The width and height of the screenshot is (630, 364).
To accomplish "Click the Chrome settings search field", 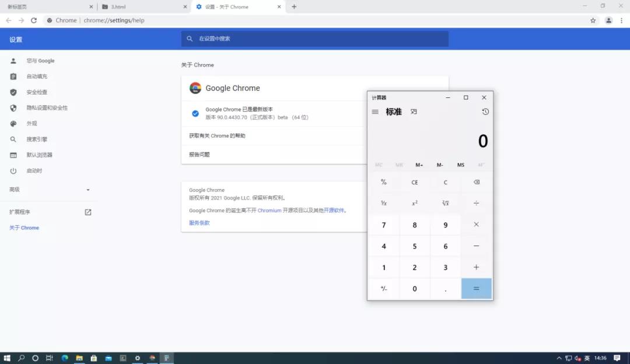I will (314, 39).
